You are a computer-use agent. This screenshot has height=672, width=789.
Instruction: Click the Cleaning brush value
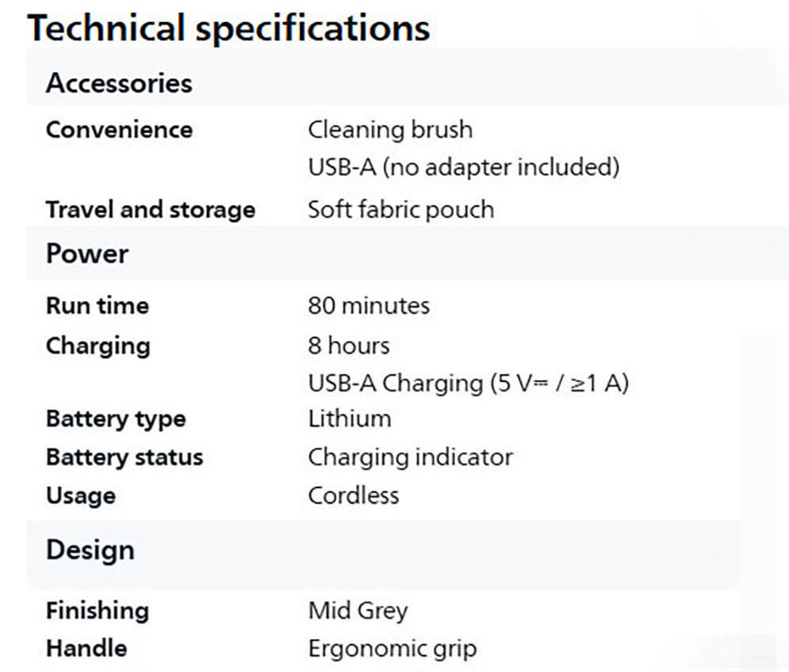[389, 129]
